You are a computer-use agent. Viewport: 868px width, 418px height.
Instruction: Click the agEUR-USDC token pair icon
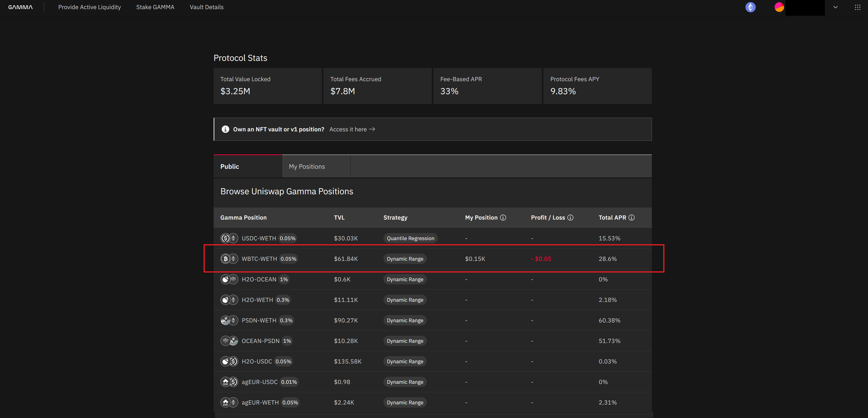click(229, 382)
